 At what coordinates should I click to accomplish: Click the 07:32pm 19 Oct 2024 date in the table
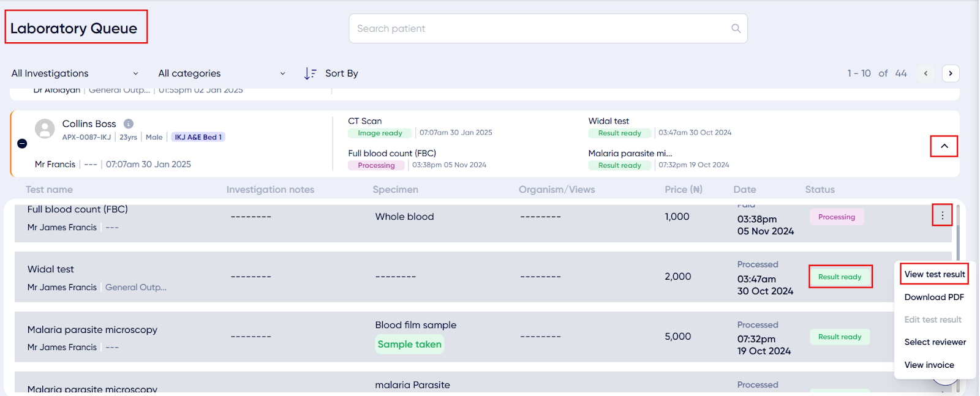tap(764, 345)
